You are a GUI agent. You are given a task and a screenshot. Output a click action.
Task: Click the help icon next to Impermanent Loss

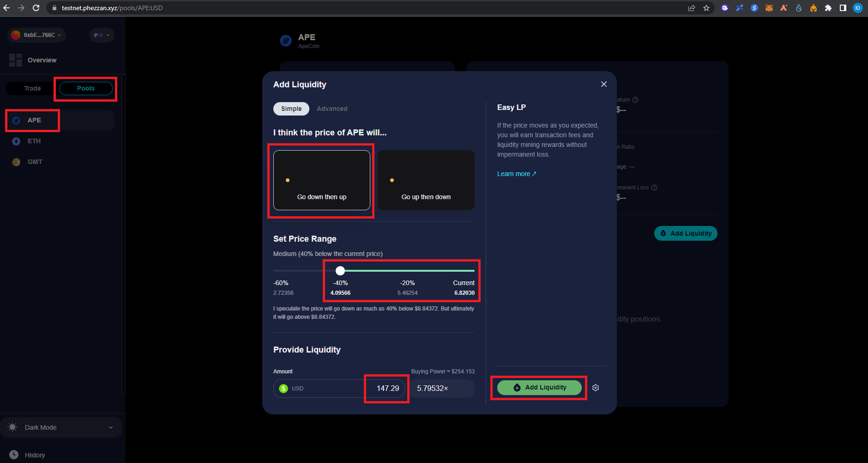(654, 188)
